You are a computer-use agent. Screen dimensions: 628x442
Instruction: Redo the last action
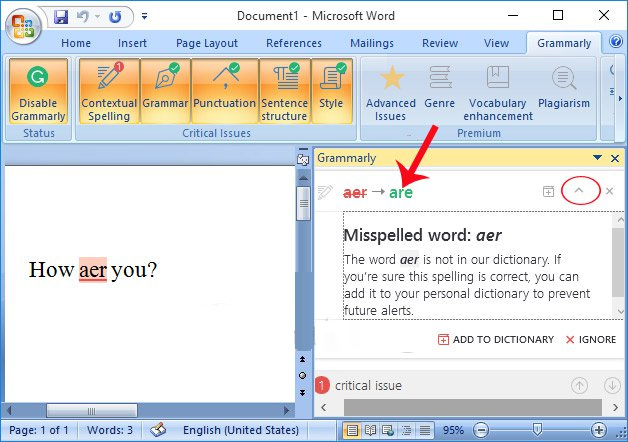pos(115,16)
